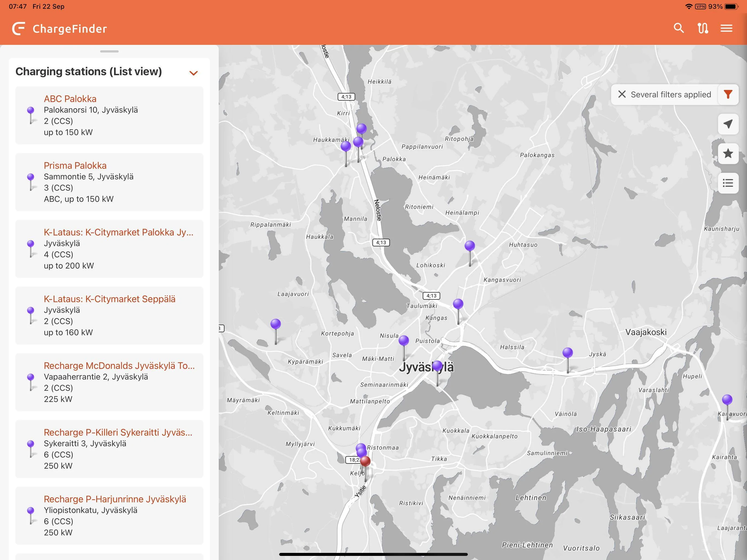The width and height of the screenshot is (747, 560).
Task: Click 'up to 200 kW' text
Action: [69, 266]
